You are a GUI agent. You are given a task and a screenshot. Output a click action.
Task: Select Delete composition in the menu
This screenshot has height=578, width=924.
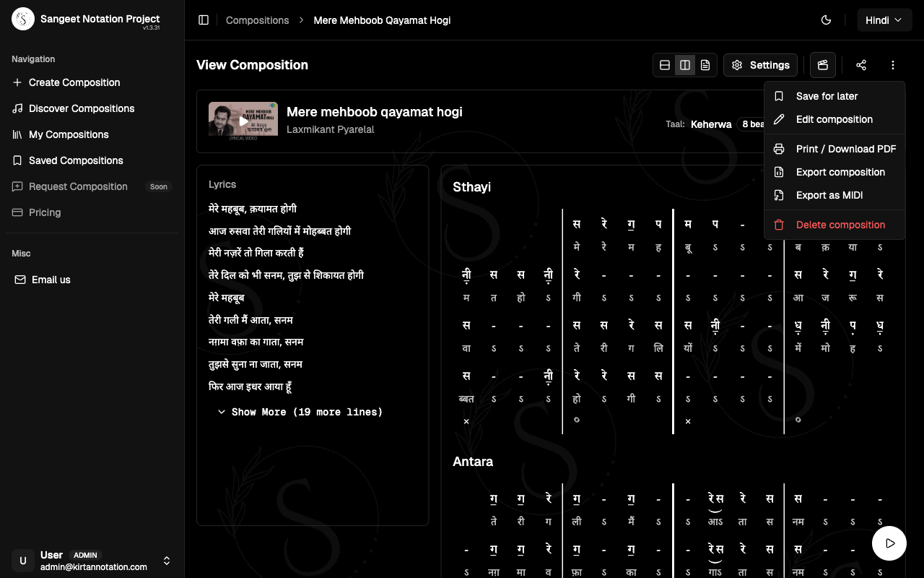point(840,225)
